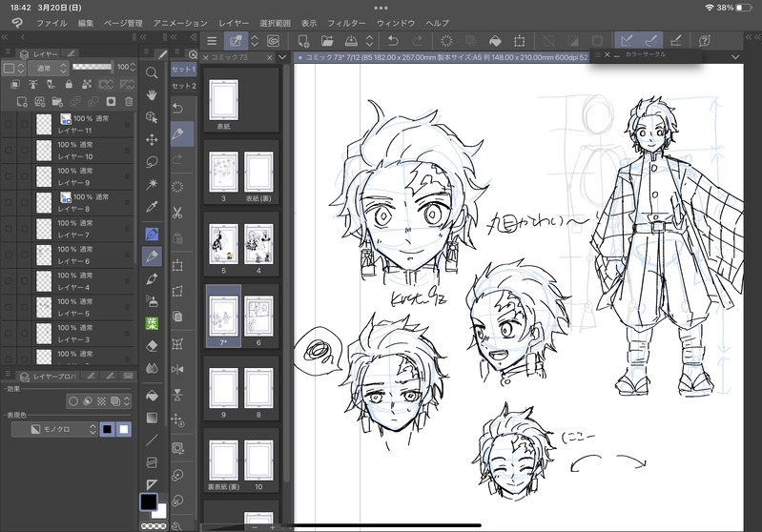This screenshot has width=762, height=532.
Task: Click the minus zoom button under the page manager
Action: click(255, 527)
